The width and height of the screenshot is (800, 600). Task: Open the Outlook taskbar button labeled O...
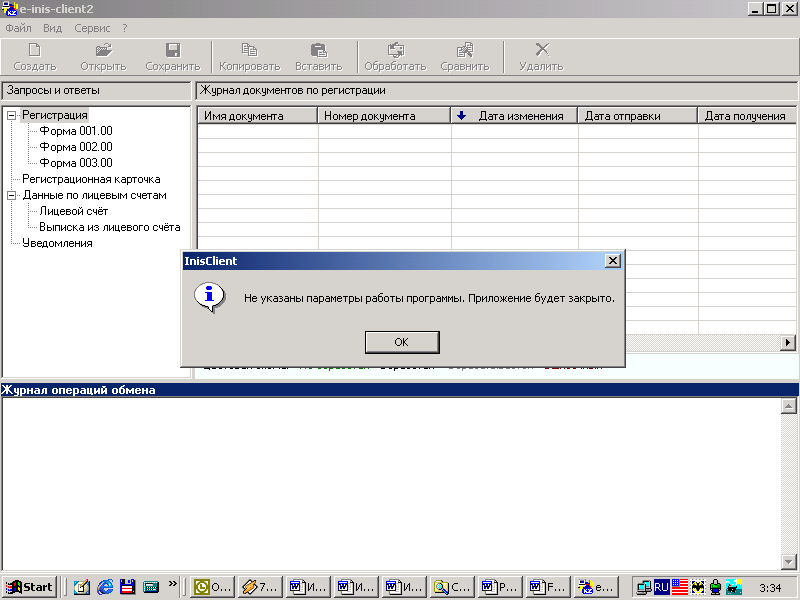coord(212,587)
